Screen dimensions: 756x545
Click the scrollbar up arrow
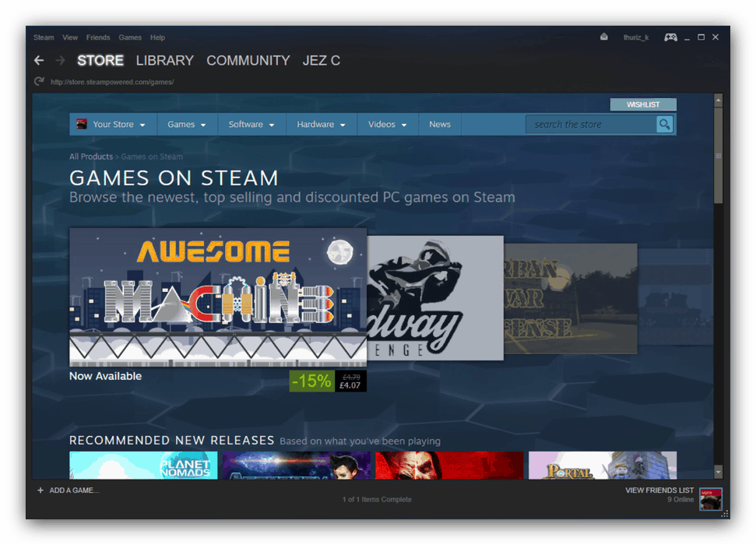coord(719,100)
